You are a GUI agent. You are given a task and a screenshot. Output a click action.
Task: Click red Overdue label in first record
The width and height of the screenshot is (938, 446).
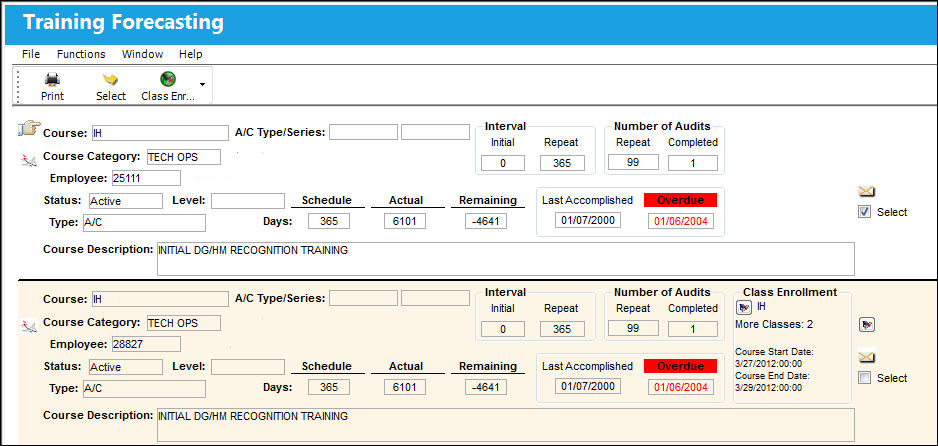click(680, 200)
